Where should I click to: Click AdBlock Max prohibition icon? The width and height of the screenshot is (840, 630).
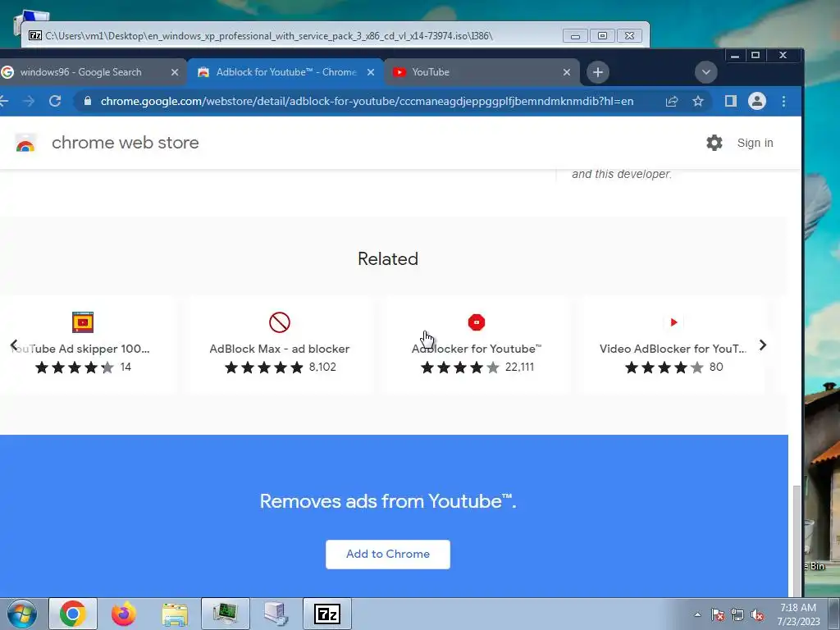(280, 322)
